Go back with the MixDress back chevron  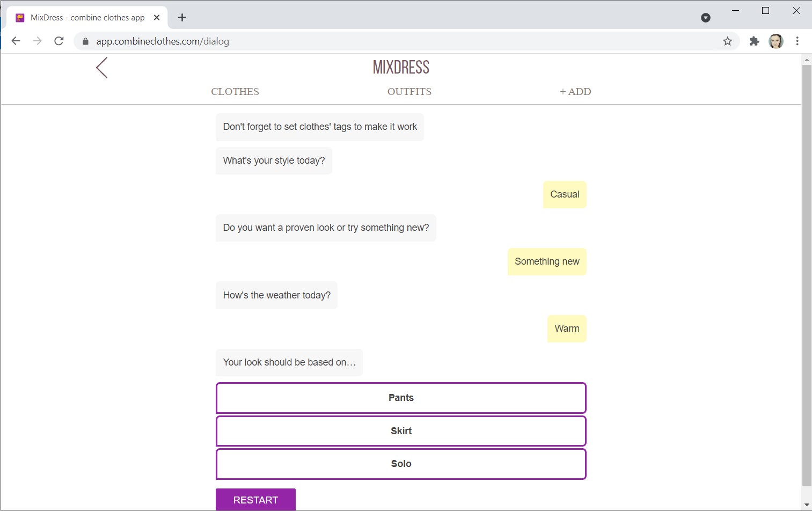coord(102,68)
